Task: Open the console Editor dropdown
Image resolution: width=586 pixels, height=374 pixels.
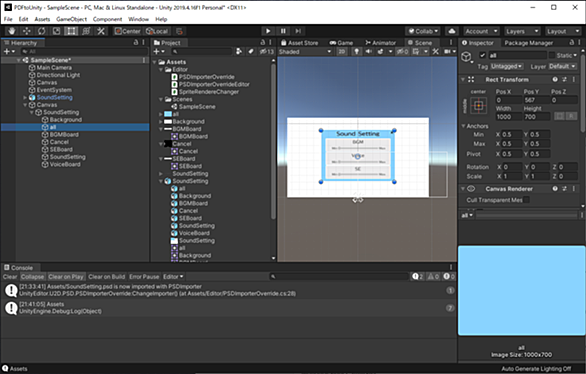Action: [x=173, y=276]
